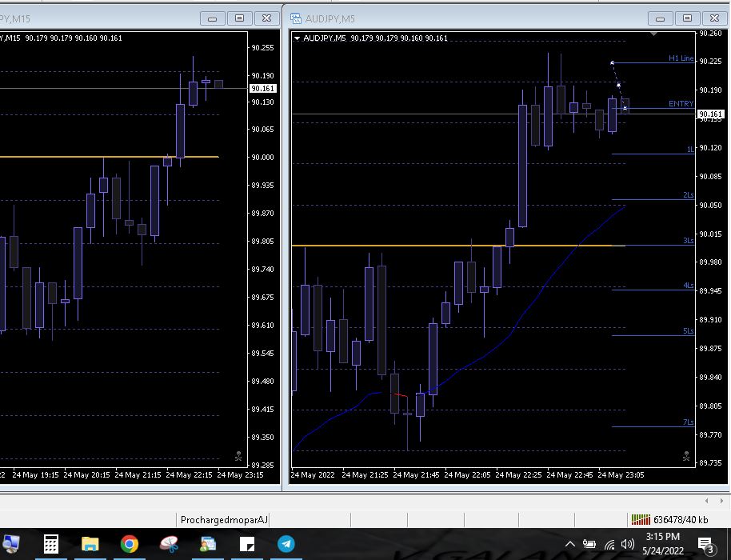This screenshot has width=731, height=560.
Task: Click the top anchor point of the dotted trendline
Action: tap(612, 62)
